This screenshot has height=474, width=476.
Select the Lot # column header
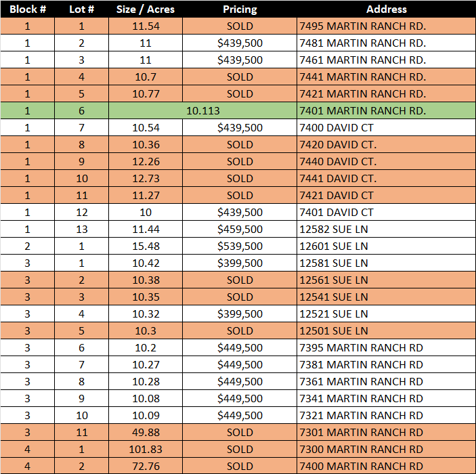[x=81, y=9]
